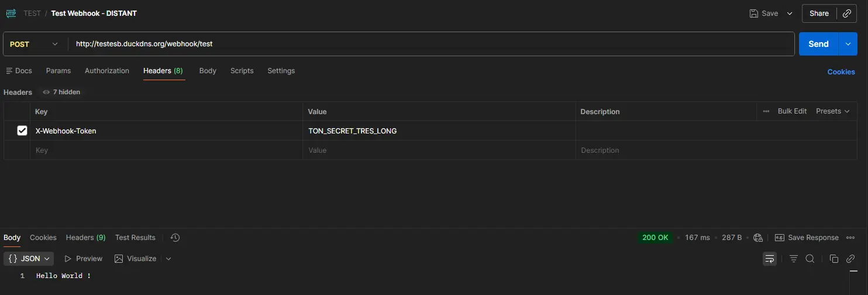Viewport: 868px width, 295px height.
Task: Copy the request link next to Share
Action: pyautogui.click(x=846, y=13)
